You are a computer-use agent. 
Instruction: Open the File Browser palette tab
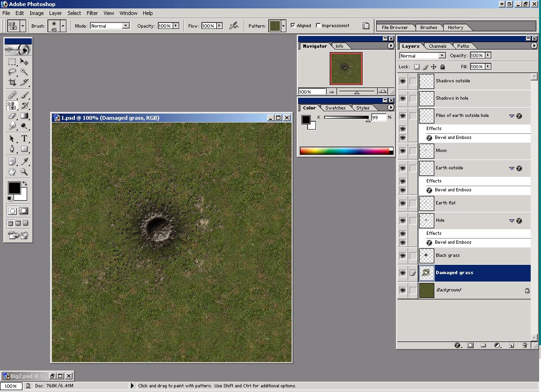pyautogui.click(x=395, y=28)
